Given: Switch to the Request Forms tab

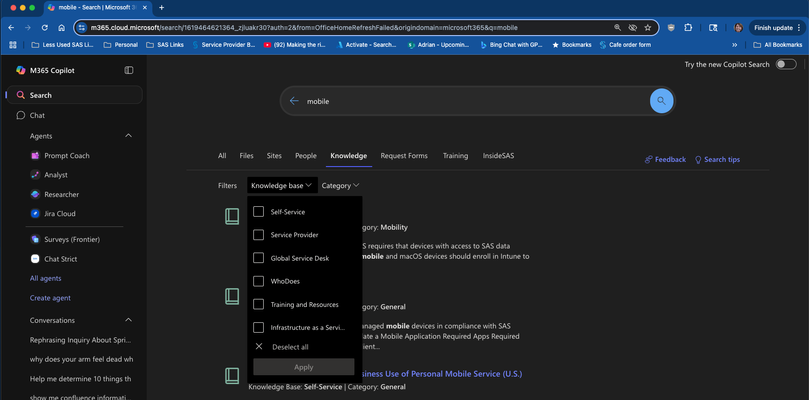Looking at the screenshot, I should tap(404, 155).
